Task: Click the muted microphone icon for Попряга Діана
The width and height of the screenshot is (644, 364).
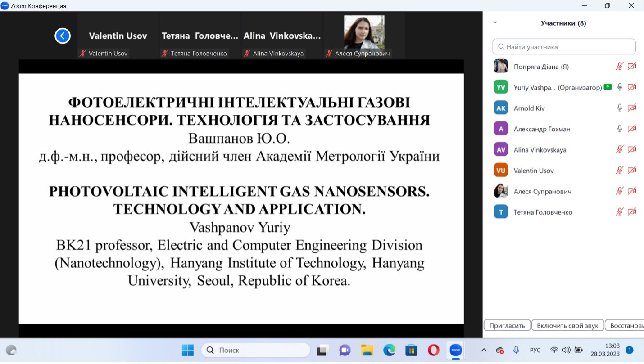Action: click(620, 67)
